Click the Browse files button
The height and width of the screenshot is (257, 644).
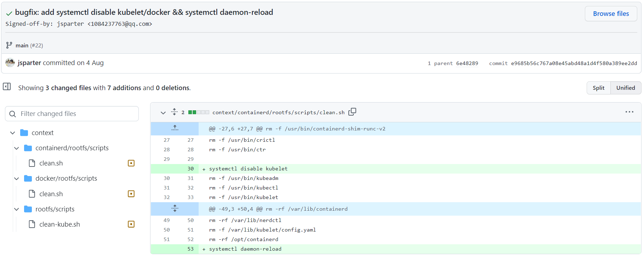[x=611, y=14]
